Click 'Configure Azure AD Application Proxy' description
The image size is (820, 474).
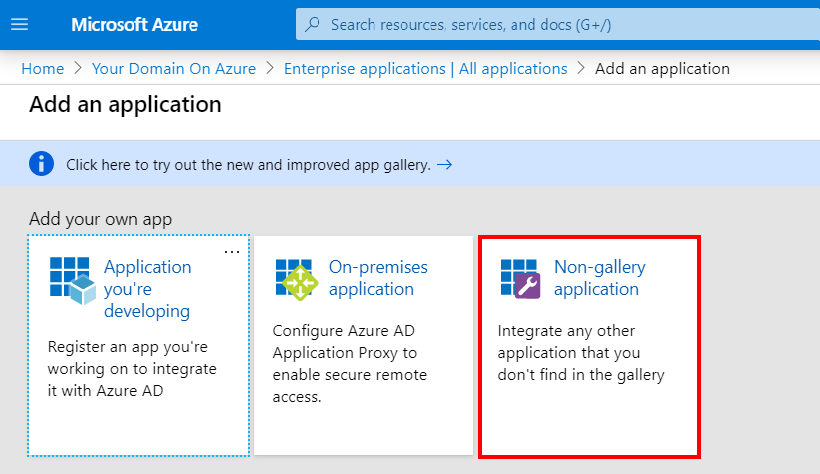349,364
